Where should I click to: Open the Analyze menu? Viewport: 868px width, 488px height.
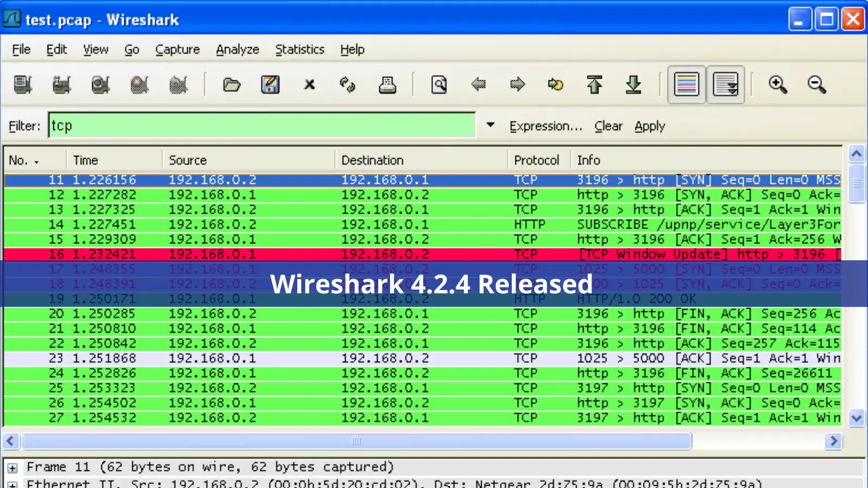coord(238,49)
